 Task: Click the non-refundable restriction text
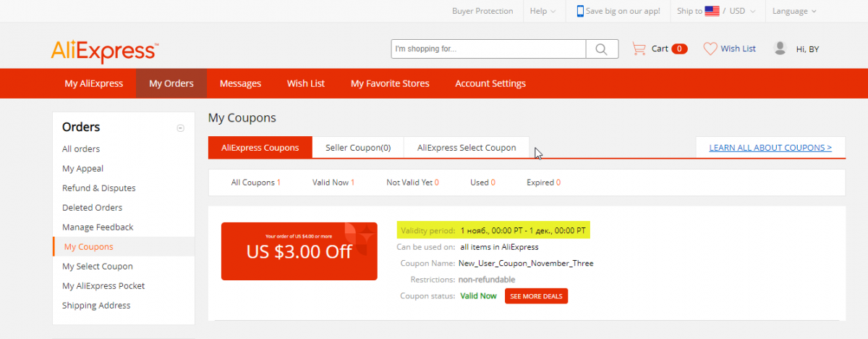487,280
